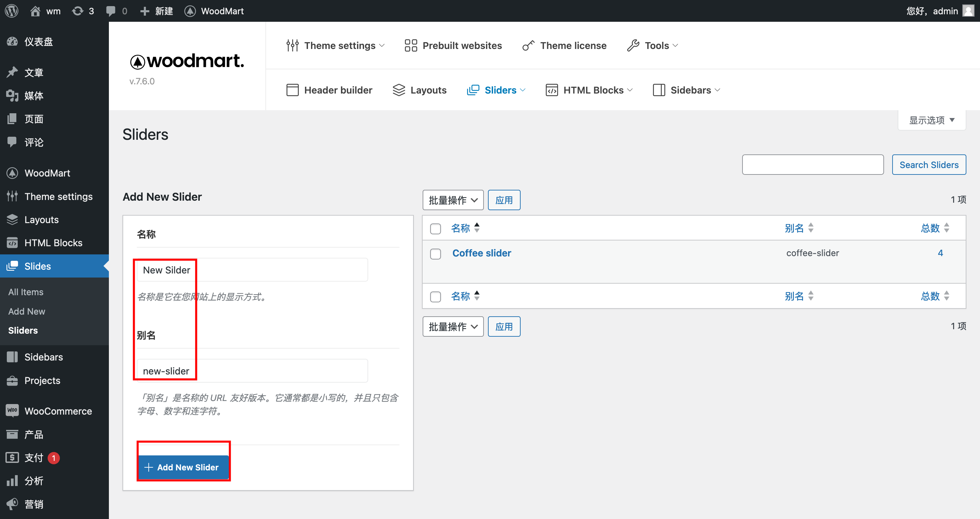Focus the 别名 field containing new-slider
This screenshot has height=519, width=980.
tap(252, 371)
